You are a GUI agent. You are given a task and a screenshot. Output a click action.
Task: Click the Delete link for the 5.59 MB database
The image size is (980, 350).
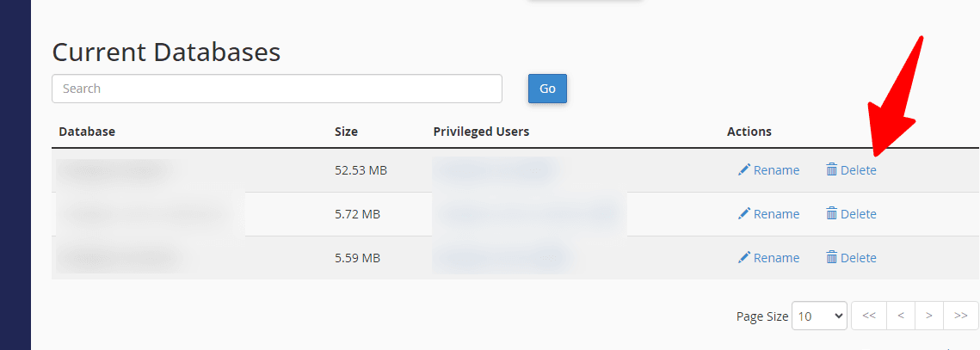pos(858,257)
